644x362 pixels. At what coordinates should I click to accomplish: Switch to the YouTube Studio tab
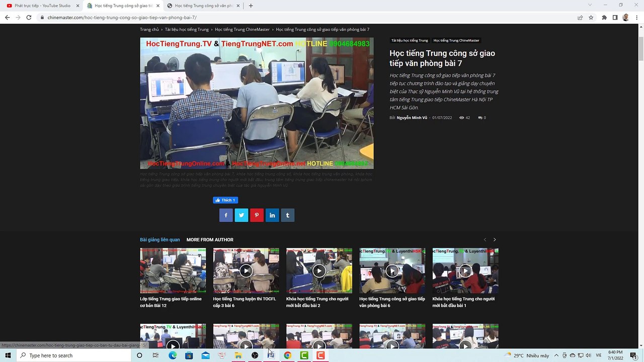tap(42, 6)
